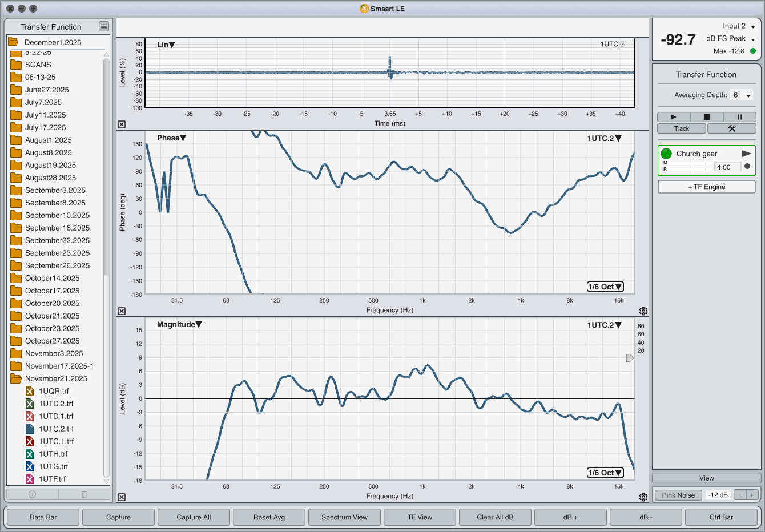Toggle visibility of the 1UTC.1.trf trace
The width and height of the screenshot is (765, 532).
pyautogui.click(x=30, y=441)
